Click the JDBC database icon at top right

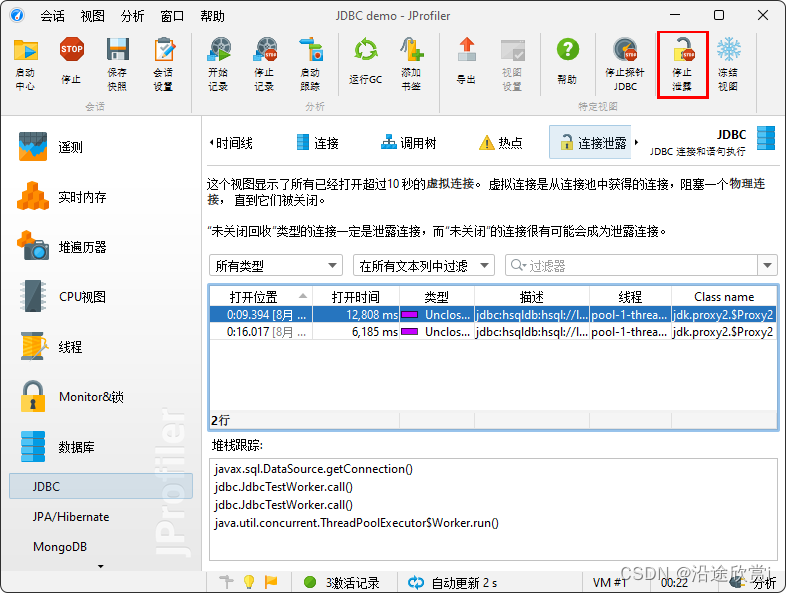tap(766, 138)
